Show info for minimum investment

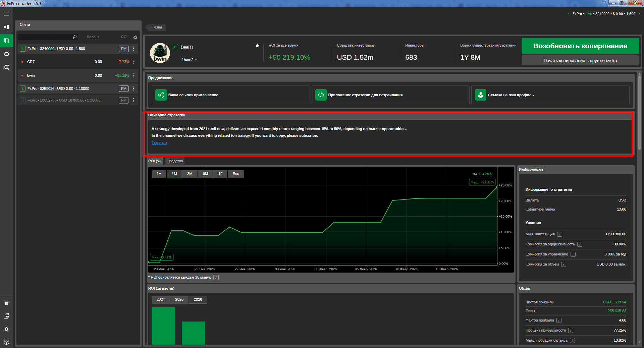(559, 234)
